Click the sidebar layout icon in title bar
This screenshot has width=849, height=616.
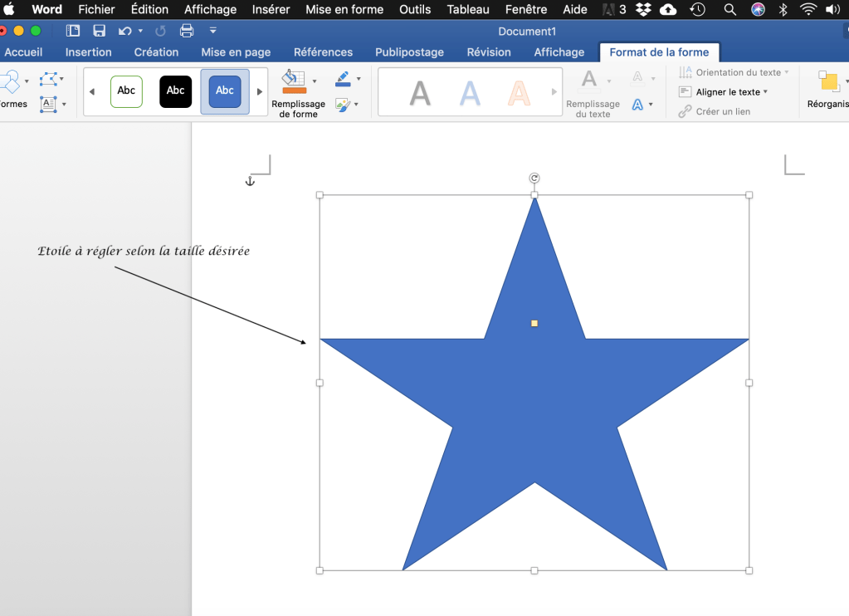[73, 31]
